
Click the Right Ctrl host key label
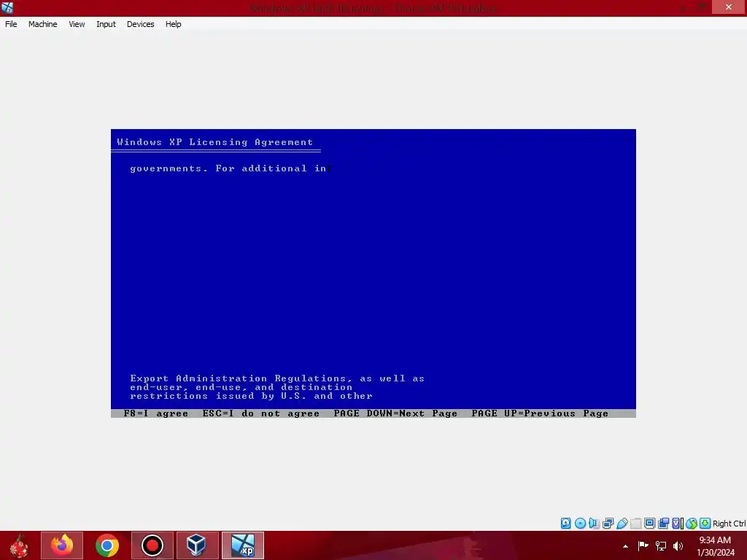729,524
